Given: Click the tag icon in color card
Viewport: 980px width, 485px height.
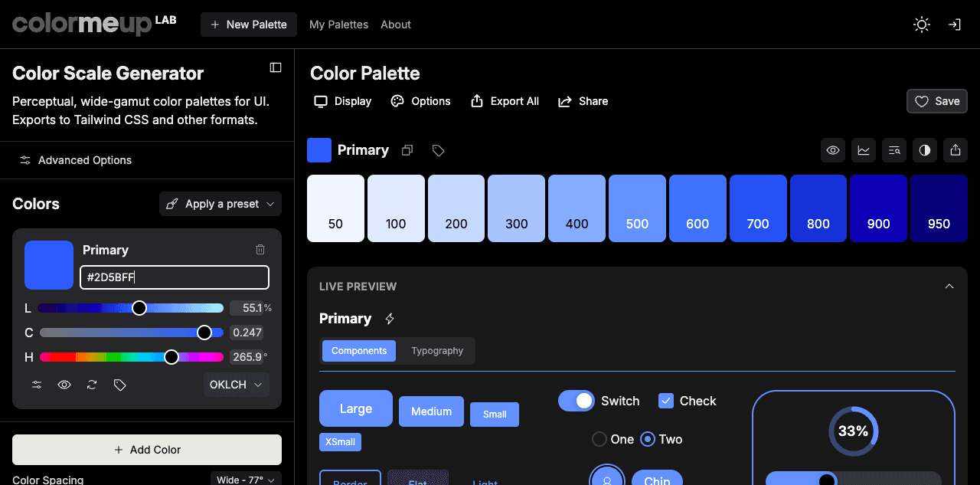Looking at the screenshot, I should point(119,385).
